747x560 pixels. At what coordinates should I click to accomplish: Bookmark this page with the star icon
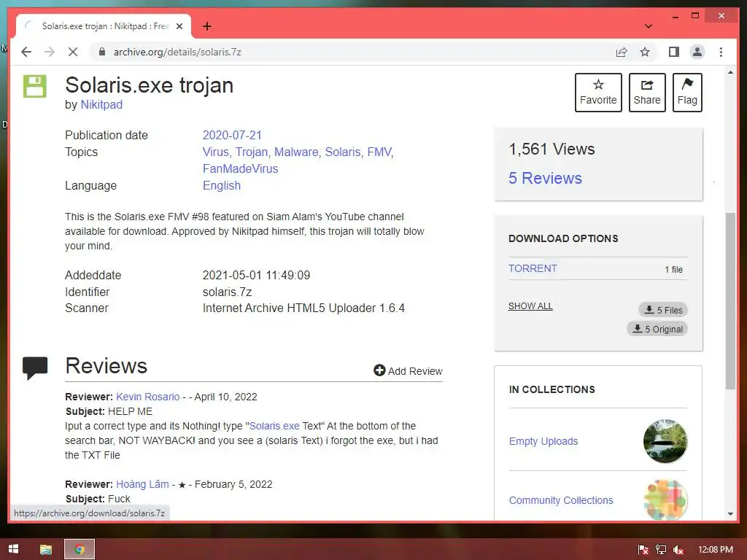(645, 52)
